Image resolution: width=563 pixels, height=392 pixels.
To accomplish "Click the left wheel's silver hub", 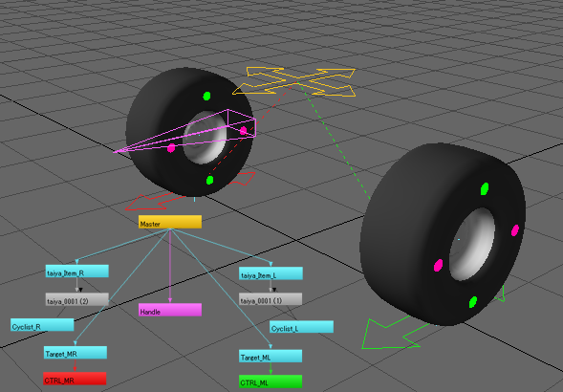I will pyautogui.click(x=206, y=138).
